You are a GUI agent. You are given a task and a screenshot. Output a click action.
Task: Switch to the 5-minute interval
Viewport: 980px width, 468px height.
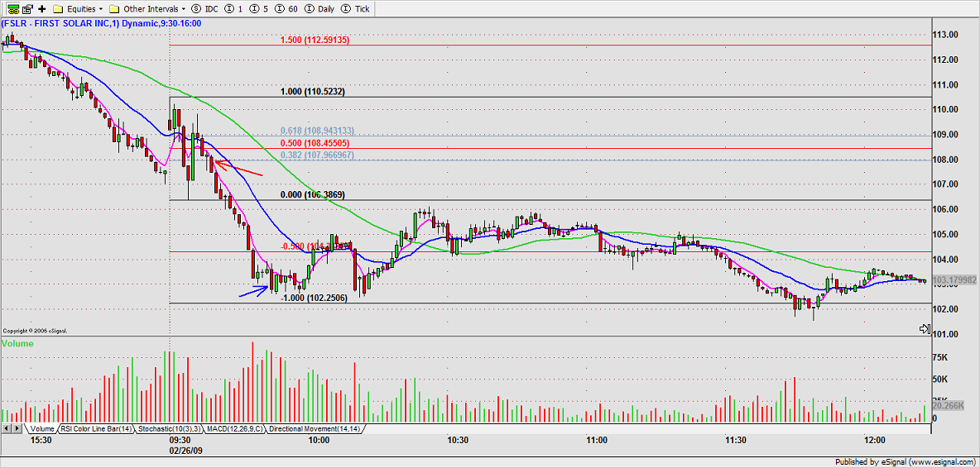click(259, 9)
